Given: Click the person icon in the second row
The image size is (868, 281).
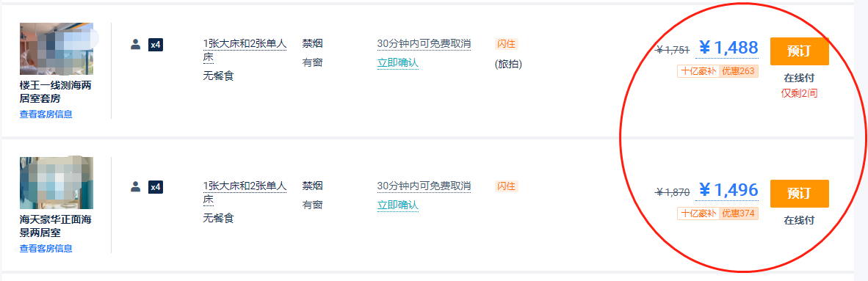Looking at the screenshot, I should pyautogui.click(x=136, y=187).
